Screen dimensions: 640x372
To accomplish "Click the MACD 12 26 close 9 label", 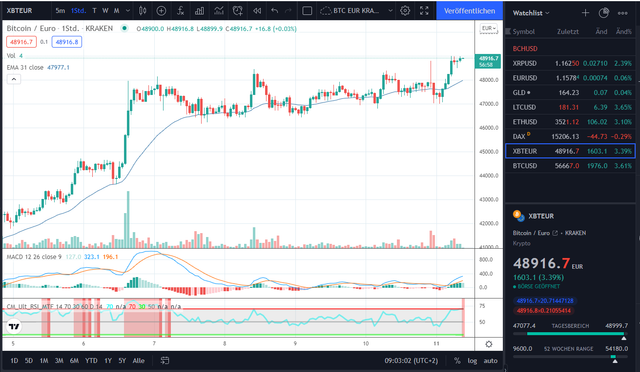I will 34,257.
